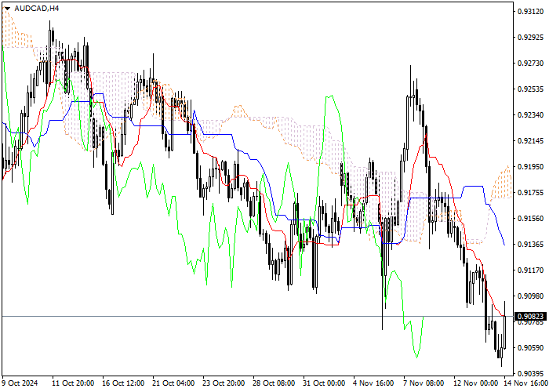Click the 16 Oct 12:00 time label
Image resolution: width=549 pixels, height=392 pixels.
point(123,383)
